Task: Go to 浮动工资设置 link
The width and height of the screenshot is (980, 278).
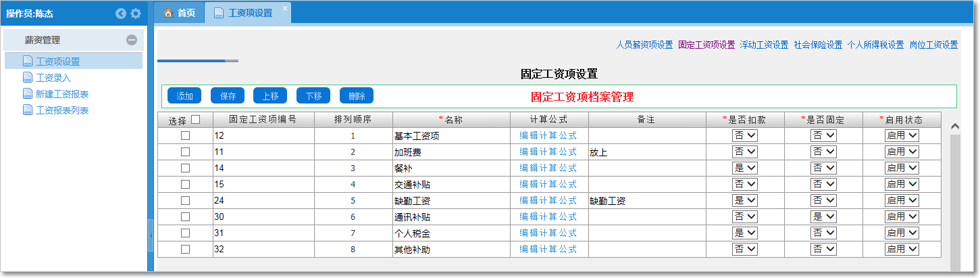Action: click(764, 45)
